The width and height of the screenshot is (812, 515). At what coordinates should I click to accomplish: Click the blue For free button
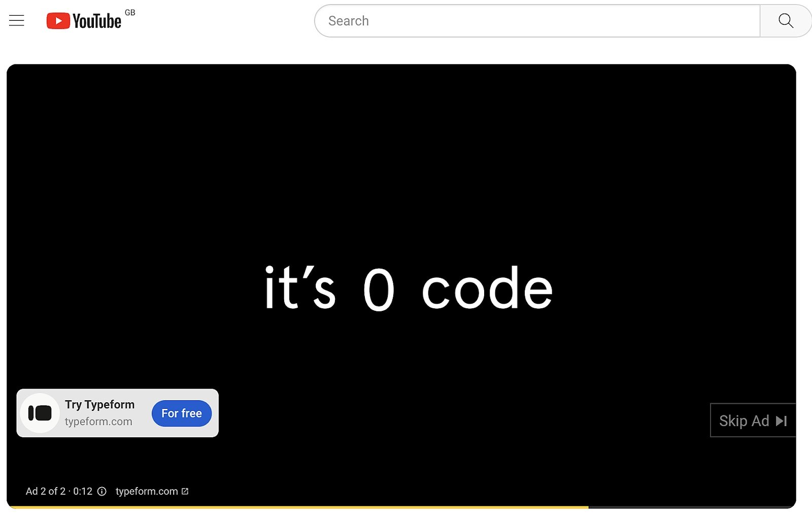pos(181,413)
